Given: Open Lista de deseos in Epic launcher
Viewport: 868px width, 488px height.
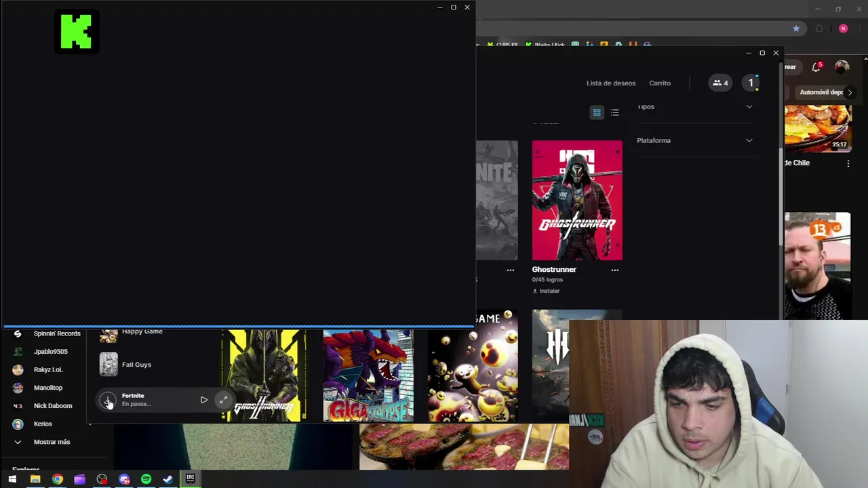Looking at the screenshot, I should coord(611,83).
